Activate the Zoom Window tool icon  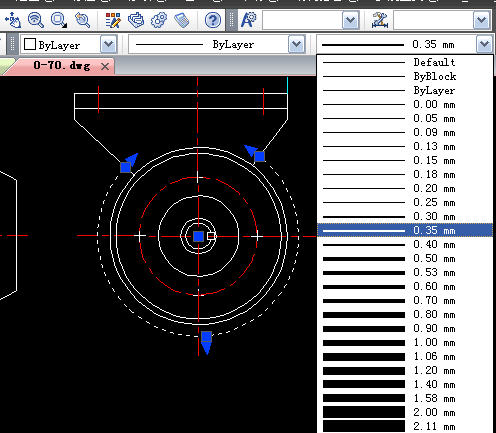pos(59,20)
